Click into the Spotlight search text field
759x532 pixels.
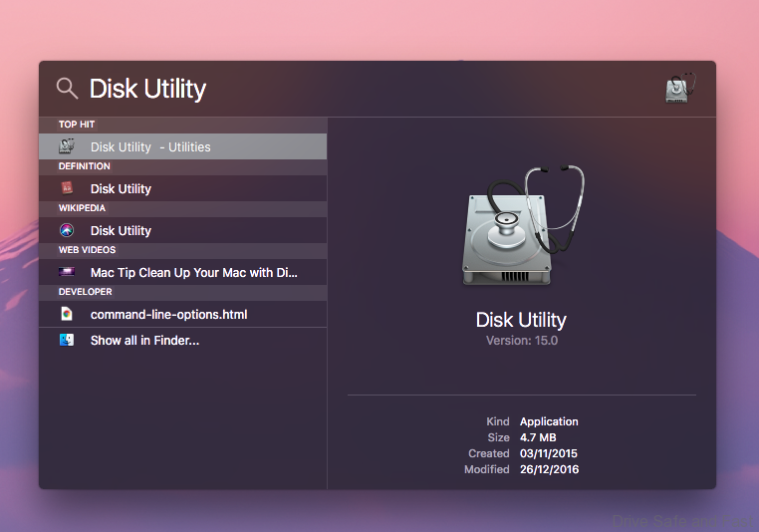[x=349, y=89]
